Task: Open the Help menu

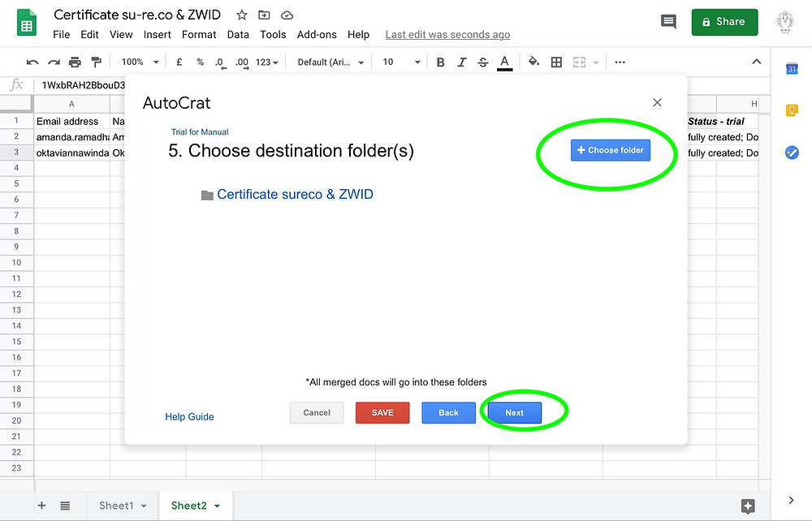Action: click(x=358, y=35)
